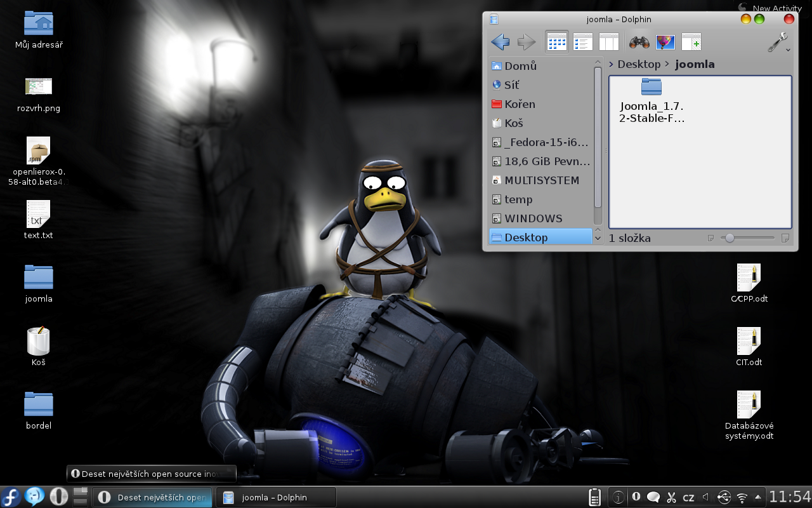Switch Dolphin to details view mode

click(583, 43)
